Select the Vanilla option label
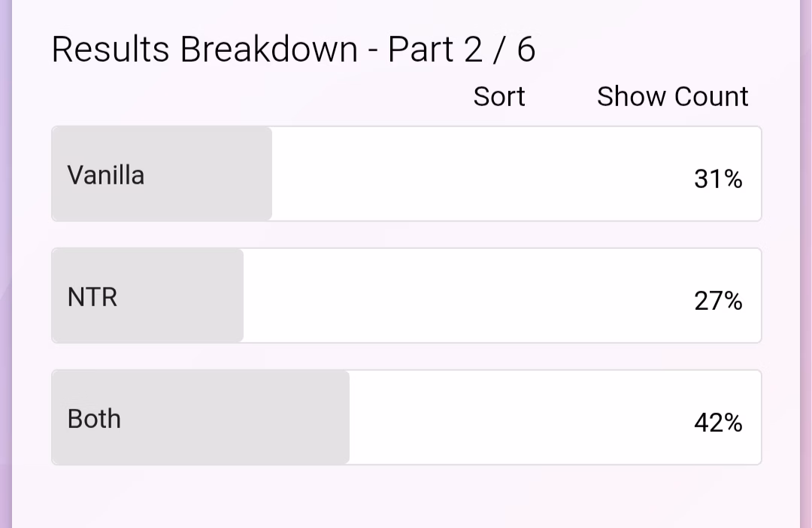This screenshot has width=812, height=528. [106, 175]
